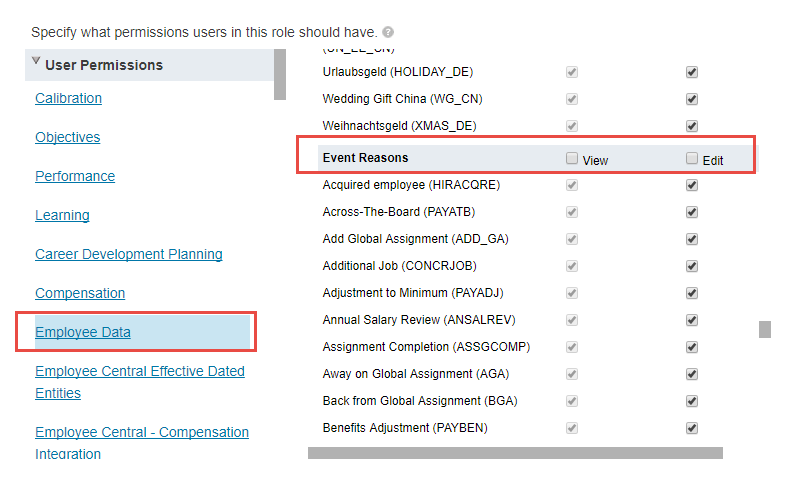Select the Employee Data category

click(83, 332)
